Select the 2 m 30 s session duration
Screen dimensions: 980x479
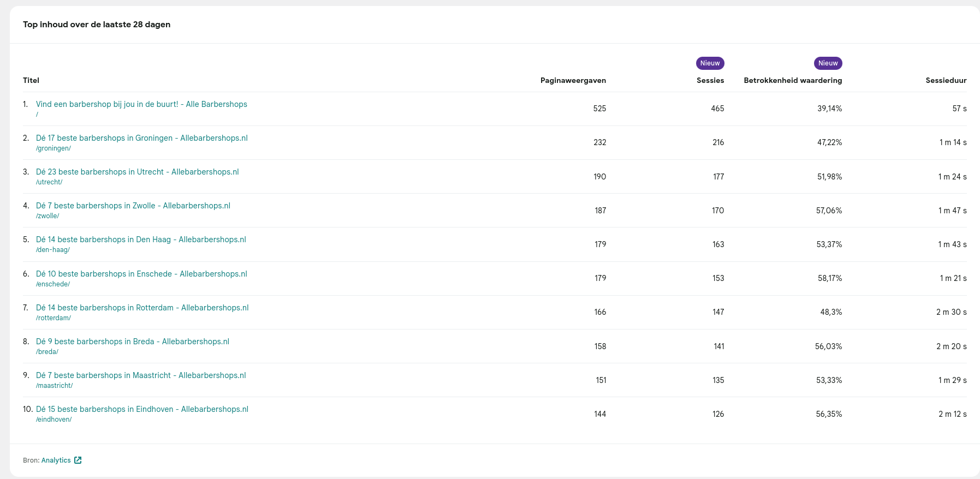[951, 312]
